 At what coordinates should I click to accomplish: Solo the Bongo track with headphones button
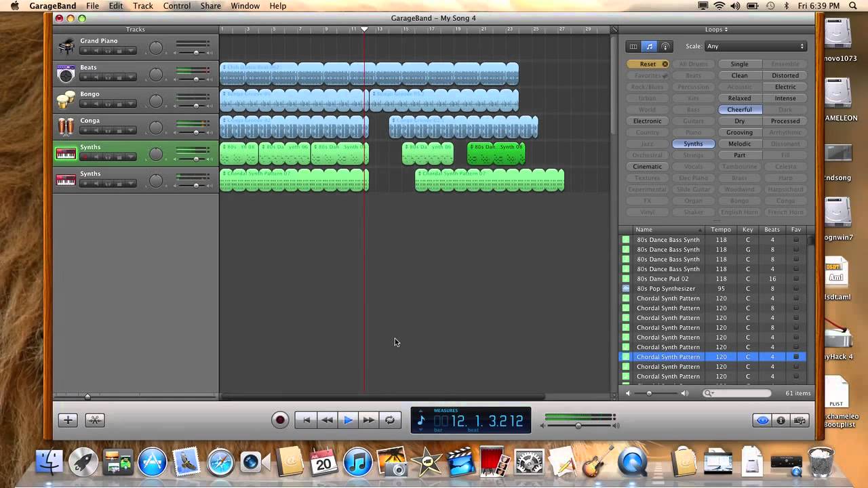tap(108, 104)
